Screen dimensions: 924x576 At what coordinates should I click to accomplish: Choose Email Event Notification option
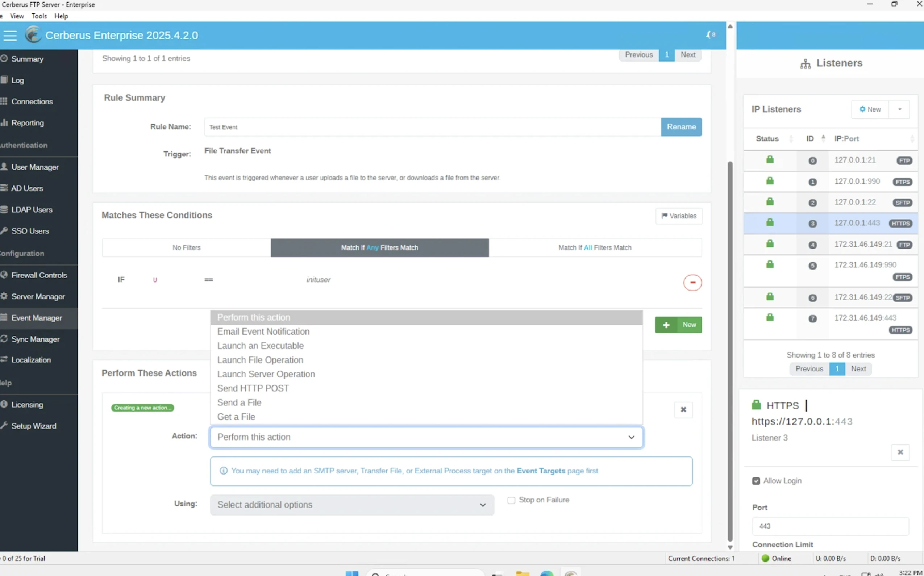click(426, 331)
